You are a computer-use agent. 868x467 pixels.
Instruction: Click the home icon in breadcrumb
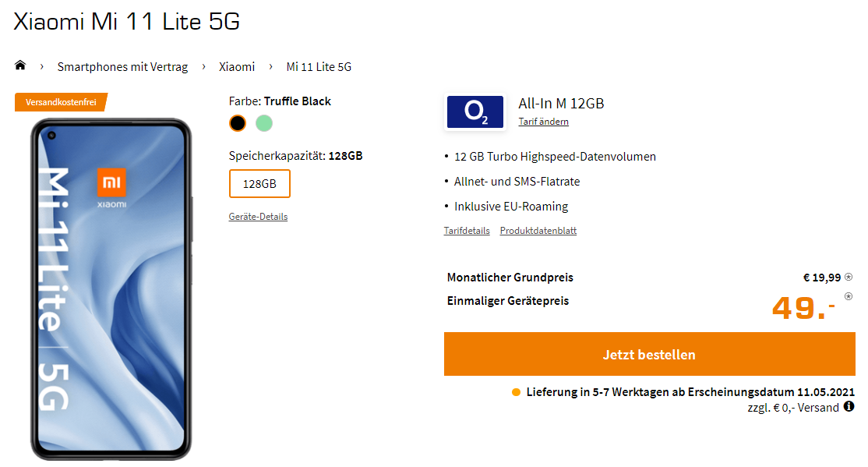[20, 65]
